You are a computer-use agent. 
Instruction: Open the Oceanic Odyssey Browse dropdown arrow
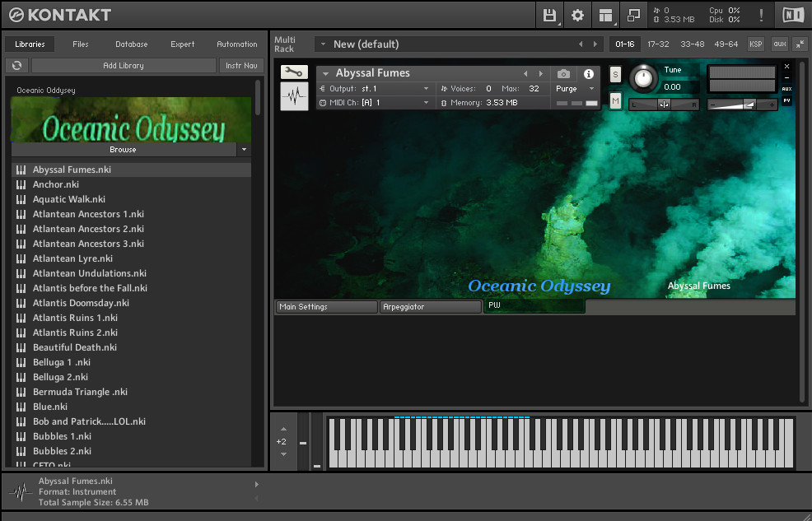click(x=244, y=150)
